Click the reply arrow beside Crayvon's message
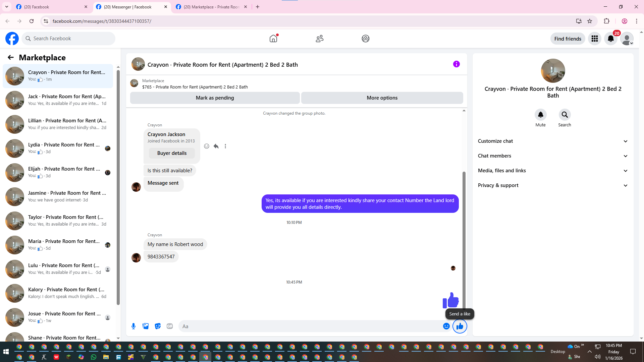The width and height of the screenshot is (644, 362). (x=216, y=146)
